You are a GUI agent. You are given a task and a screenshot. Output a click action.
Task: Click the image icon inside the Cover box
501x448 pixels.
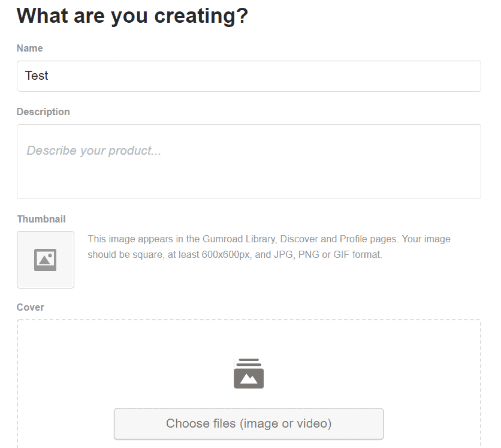tap(248, 372)
